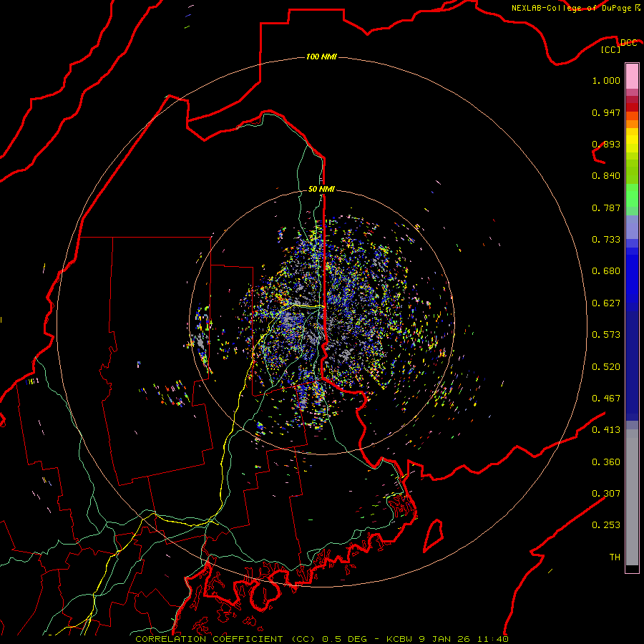Viewport: 644px width, 644px height.
Task: Click the 0.467 value on the color scale
Action: [x=606, y=399]
